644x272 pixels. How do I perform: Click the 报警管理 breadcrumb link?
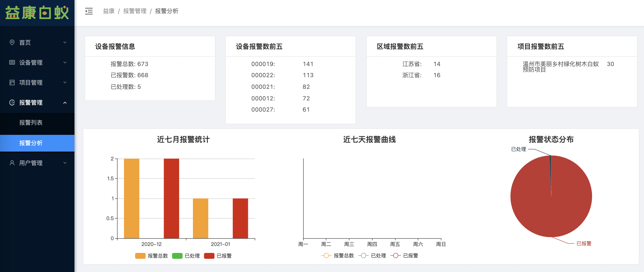(135, 11)
